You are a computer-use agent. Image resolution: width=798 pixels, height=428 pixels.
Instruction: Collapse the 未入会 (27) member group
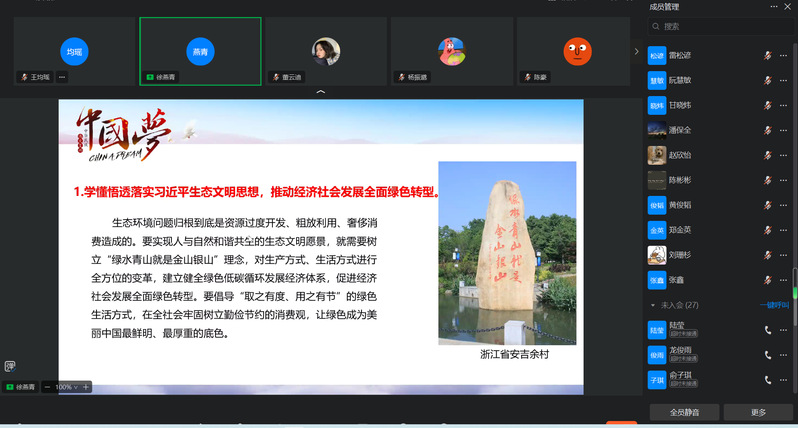[653, 305]
